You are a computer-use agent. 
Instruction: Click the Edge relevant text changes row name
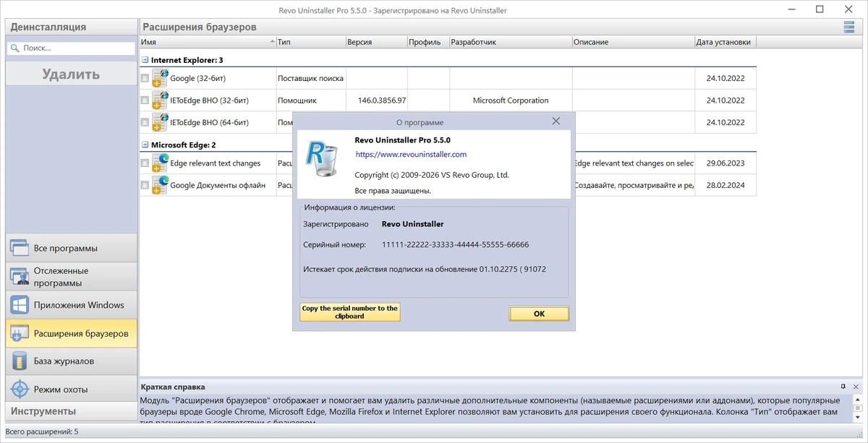[x=216, y=163]
